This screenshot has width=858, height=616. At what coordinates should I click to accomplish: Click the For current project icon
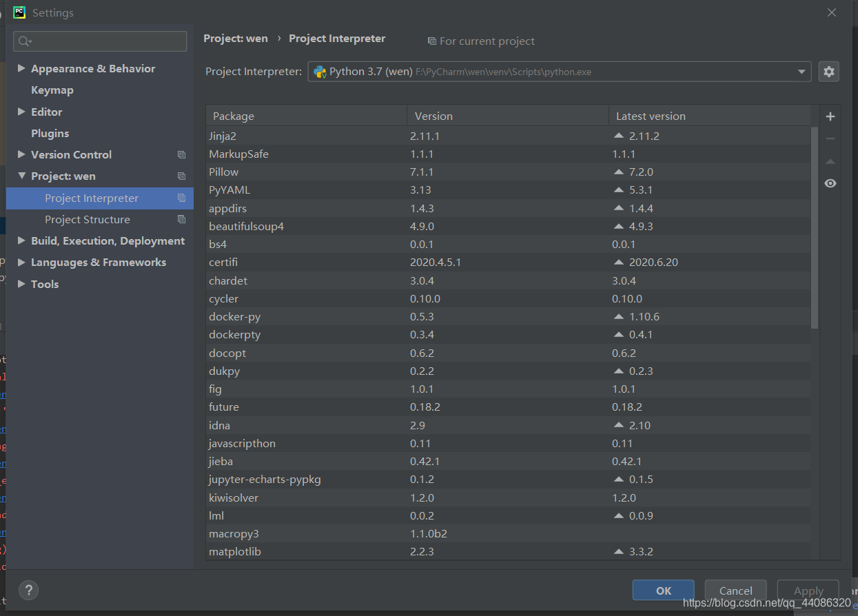coord(432,41)
